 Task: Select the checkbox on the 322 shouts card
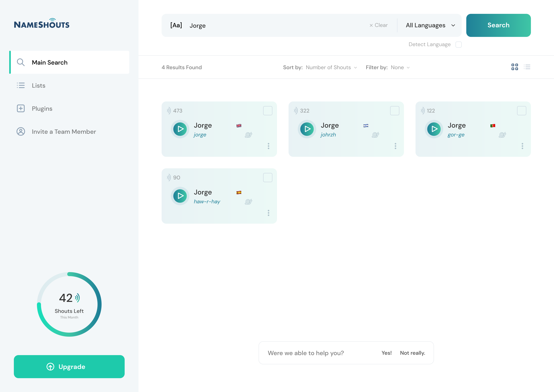tap(395, 110)
